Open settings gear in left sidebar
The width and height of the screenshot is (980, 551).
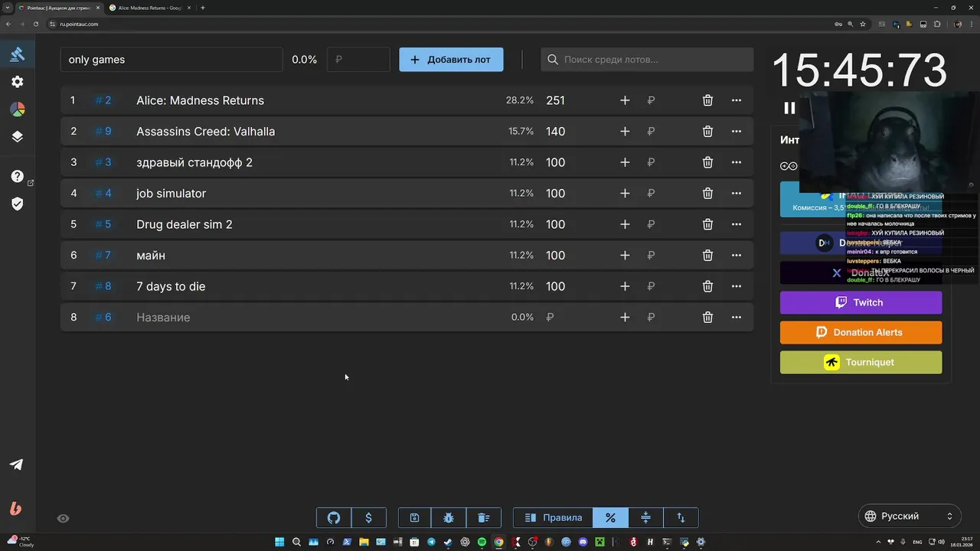tap(17, 82)
